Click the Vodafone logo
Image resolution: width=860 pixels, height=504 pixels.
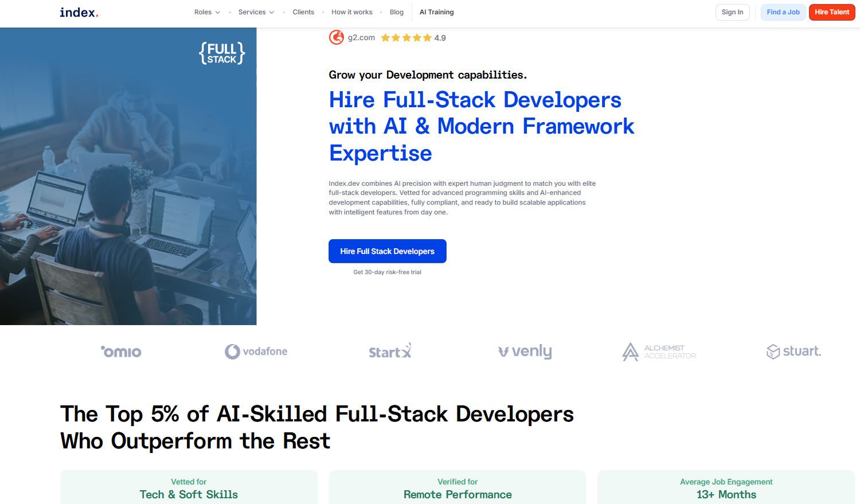coord(256,351)
